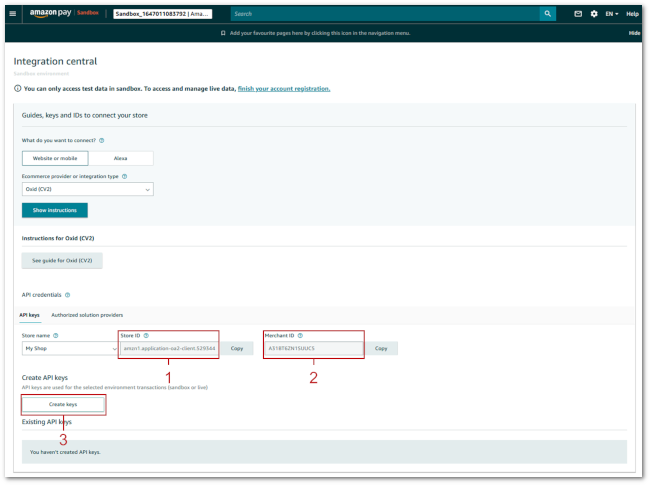Click info icon beside Merchant ID label
Image resolution: width=650 pixels, height=485 pixels.
click(x=299, y=336)
